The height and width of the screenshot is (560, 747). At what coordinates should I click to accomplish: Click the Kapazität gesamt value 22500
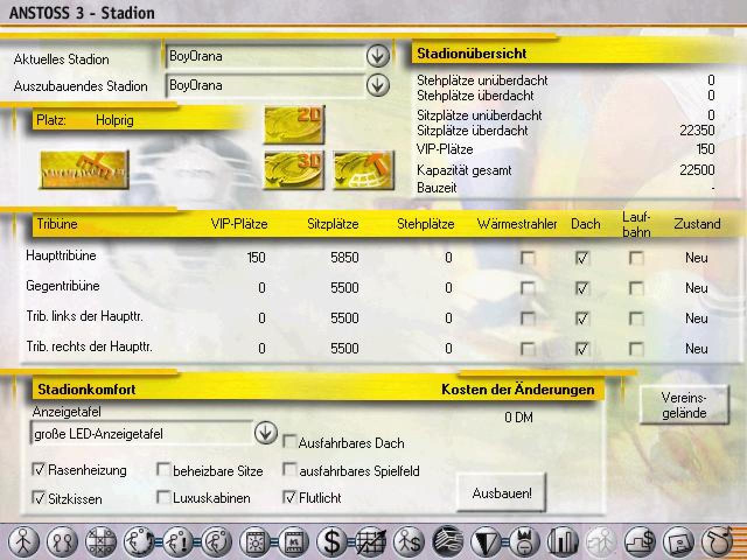[697, 170]
